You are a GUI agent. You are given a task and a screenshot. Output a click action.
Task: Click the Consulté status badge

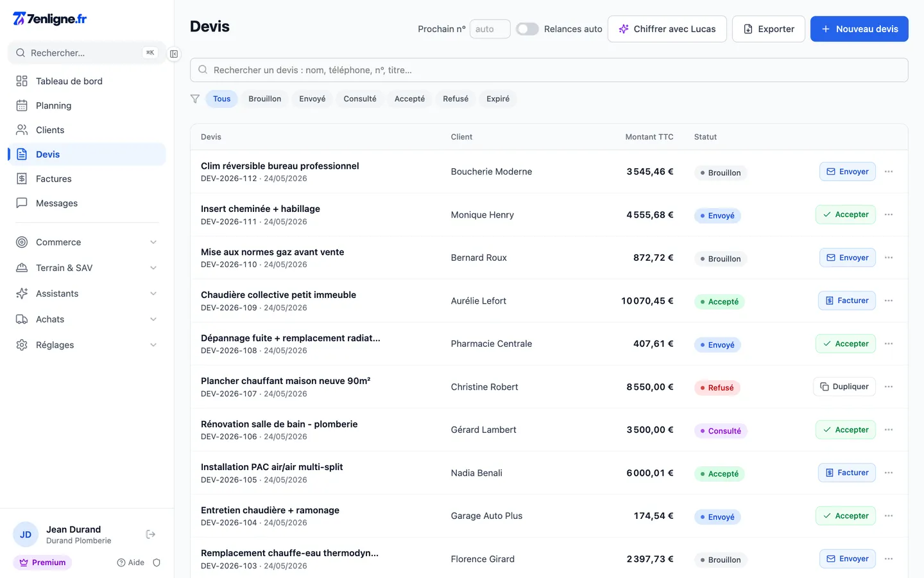pyautogui.click(x=721, y=431)
